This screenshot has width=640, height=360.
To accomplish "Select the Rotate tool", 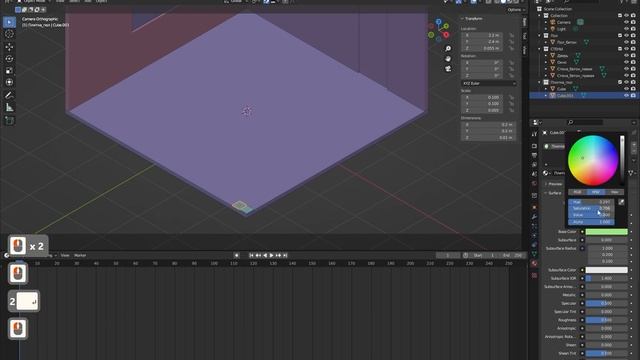I will (x=9, y=59).
